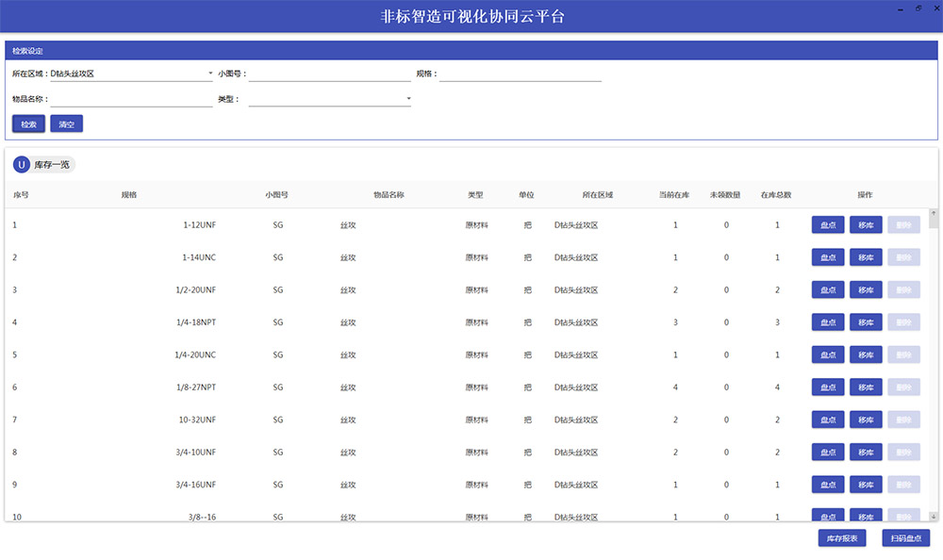This screenshot has width=943, height=560.
Task: Restore the window using the title bar icon
Action: 918,8
